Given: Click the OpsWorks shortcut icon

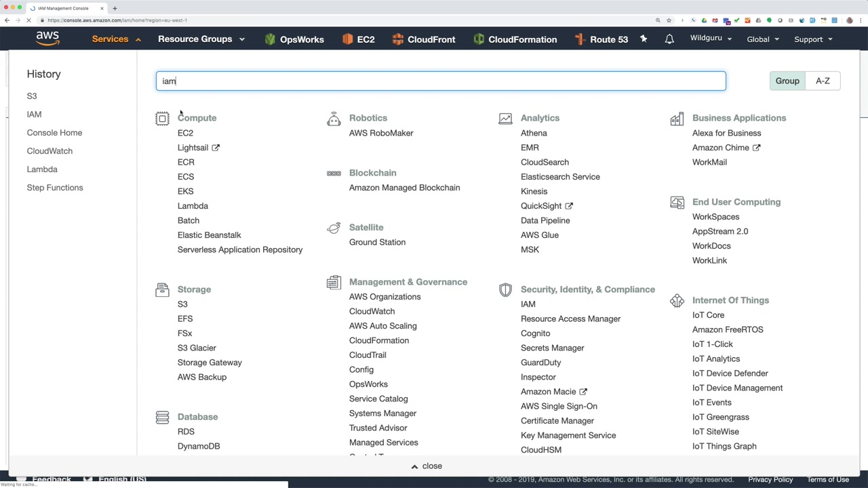Looking at the screenshot, I should click(270, 39).
